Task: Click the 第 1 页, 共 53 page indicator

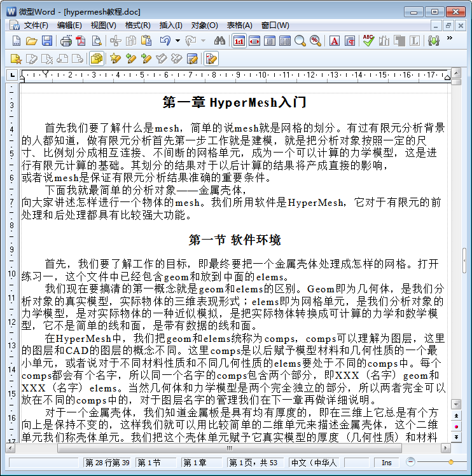Action: click(x=255, y=463)
